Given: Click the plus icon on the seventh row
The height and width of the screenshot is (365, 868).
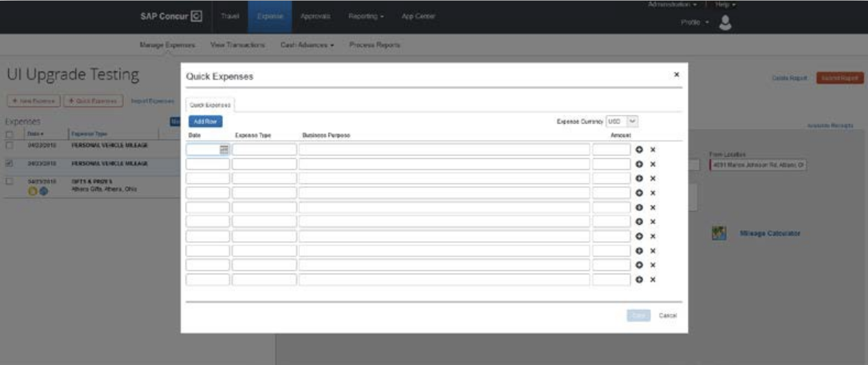Looking at the screenshot, I should (x=639, y=236).
